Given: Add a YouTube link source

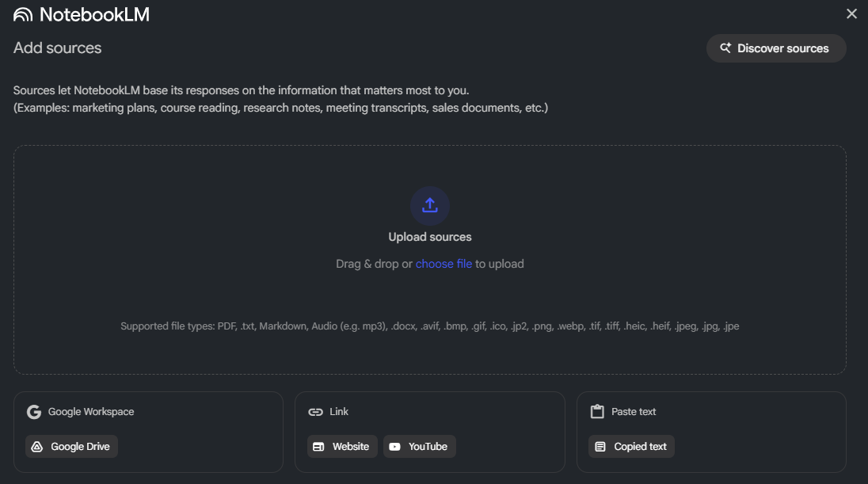Looking at the screenshot, I should click(x=420, y=446).
